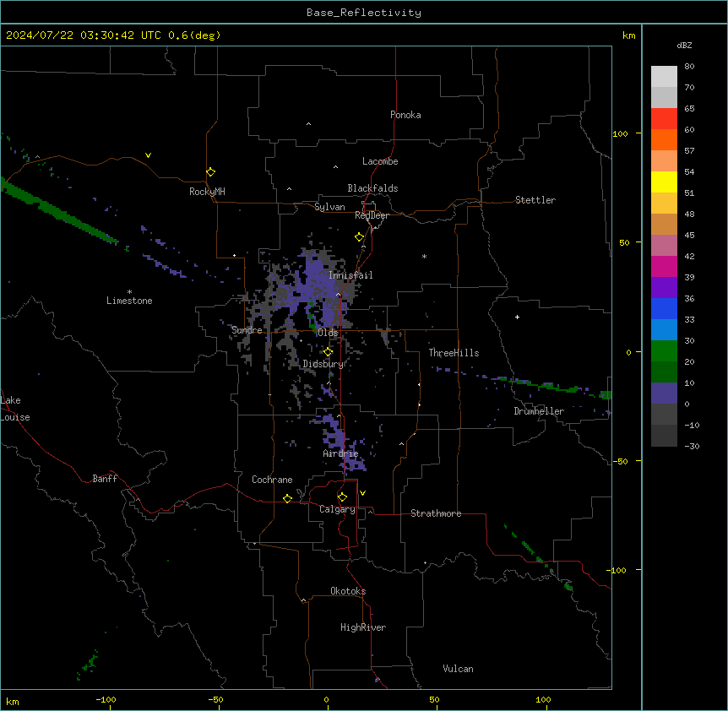Click the yellow diamond marker above Calgary label
This screenshot has height=711, width=728.
(342, 497)
